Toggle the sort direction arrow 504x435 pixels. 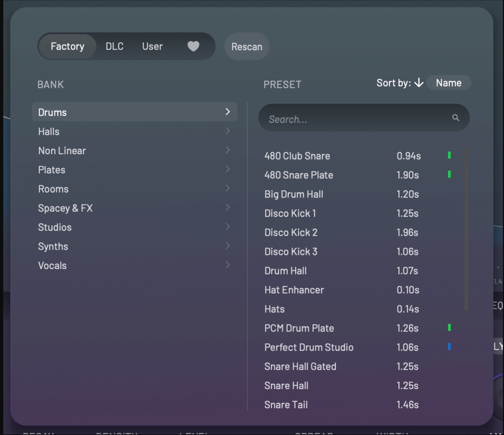[419, 83]
